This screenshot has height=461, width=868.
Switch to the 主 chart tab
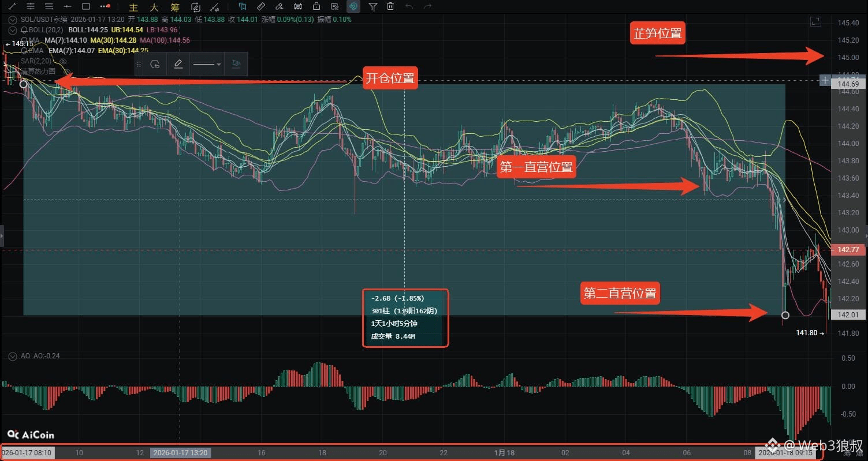point(133,7)
